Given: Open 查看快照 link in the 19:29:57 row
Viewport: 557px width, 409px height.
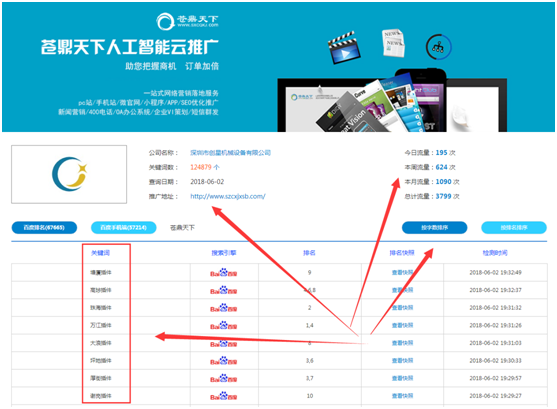Looking at the screenshot, I should point(402,378).
